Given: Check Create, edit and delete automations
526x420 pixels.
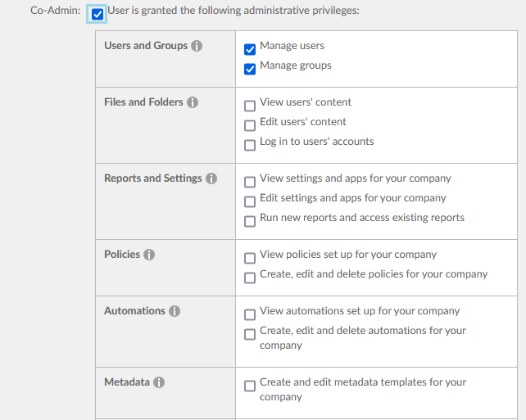Looking at the screenshot, I should 250,334.
